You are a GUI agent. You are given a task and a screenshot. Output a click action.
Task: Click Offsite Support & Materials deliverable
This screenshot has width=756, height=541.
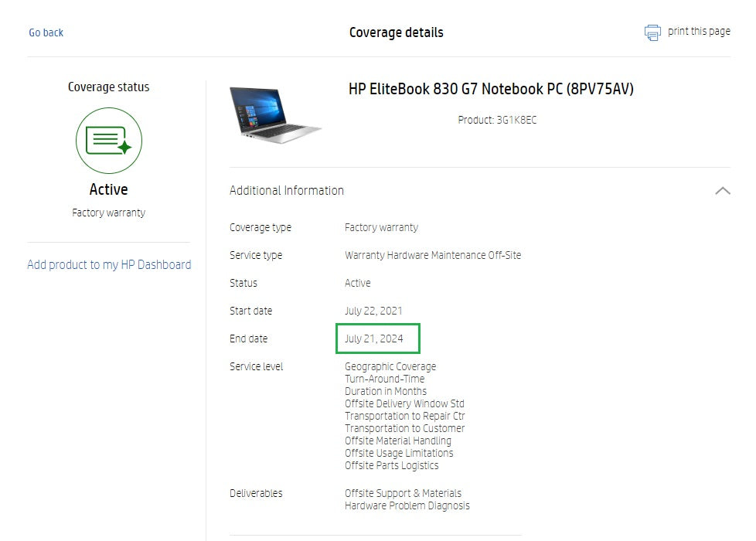point(403,493)
